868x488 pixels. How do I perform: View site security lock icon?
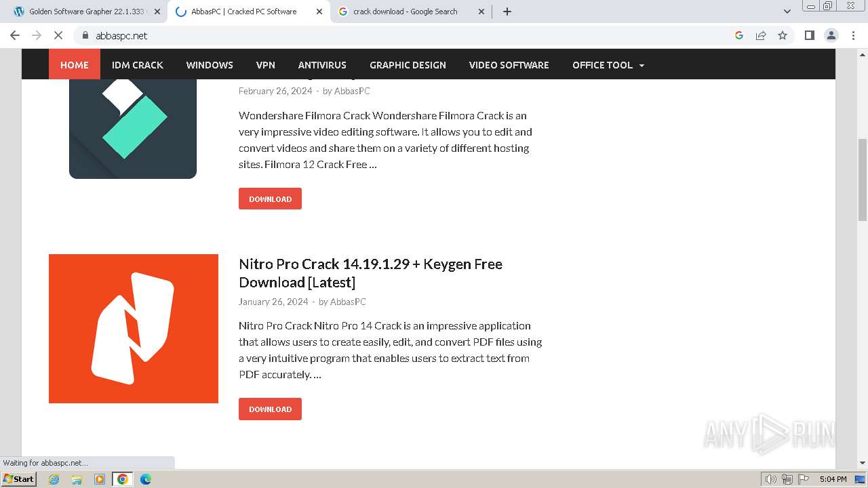tap(85, 35)
